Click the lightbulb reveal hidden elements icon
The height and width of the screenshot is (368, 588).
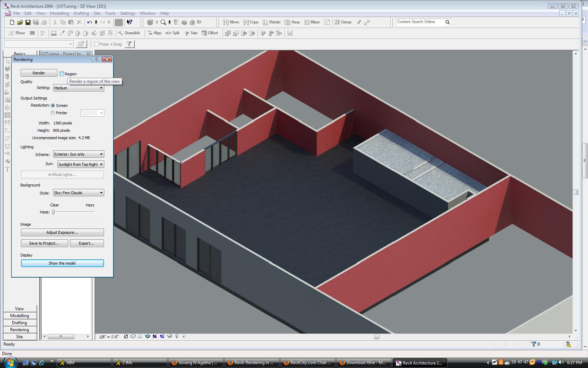[x=177, y=336]
